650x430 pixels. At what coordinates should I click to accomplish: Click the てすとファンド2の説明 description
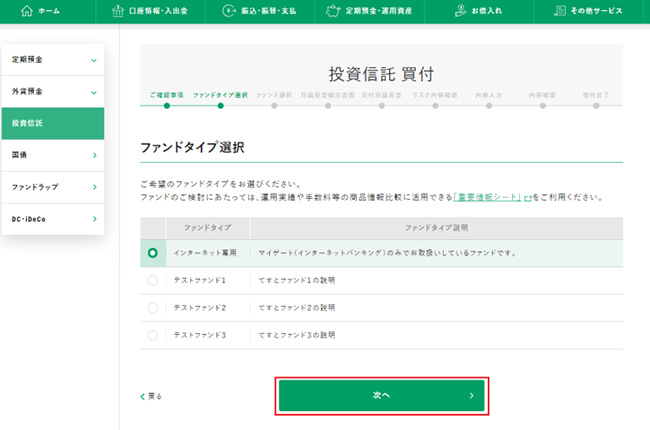[296, 308]
